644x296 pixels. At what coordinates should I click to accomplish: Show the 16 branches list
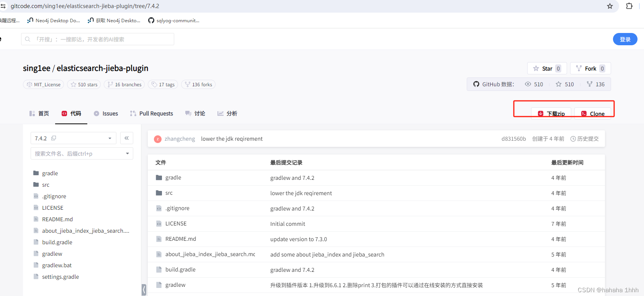click(x=124, y=84)
